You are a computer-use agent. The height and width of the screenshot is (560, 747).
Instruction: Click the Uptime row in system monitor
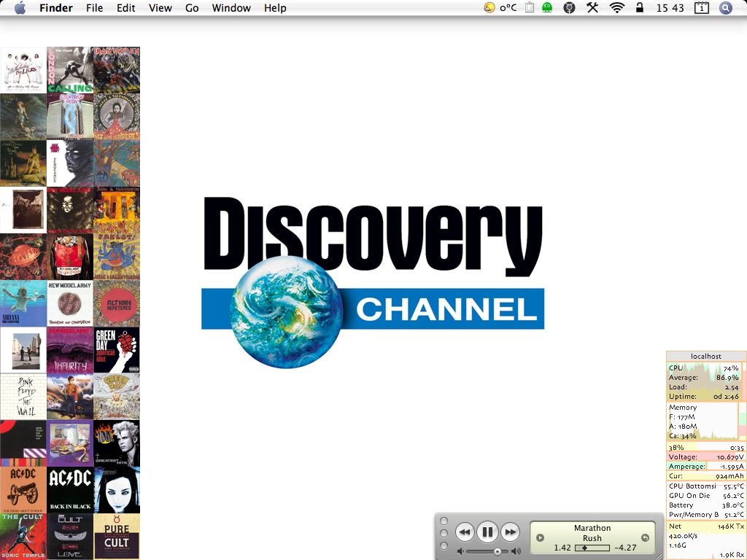pos(704,396)
